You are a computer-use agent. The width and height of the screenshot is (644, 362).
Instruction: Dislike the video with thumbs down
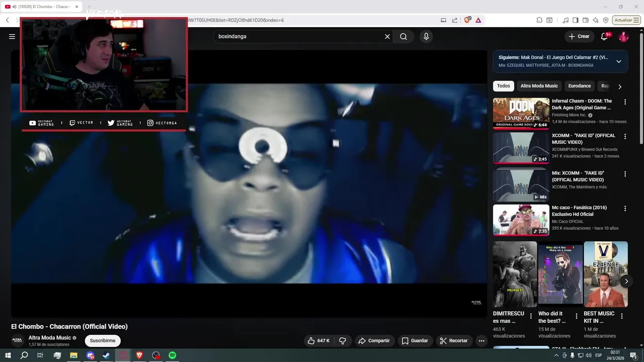343,341
